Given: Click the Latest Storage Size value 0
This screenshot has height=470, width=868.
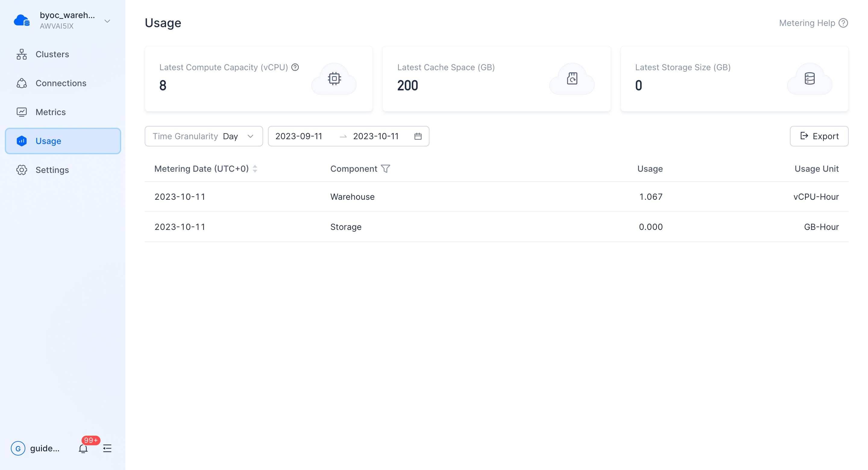Looking at the screenshot, I should coord(639,86).
